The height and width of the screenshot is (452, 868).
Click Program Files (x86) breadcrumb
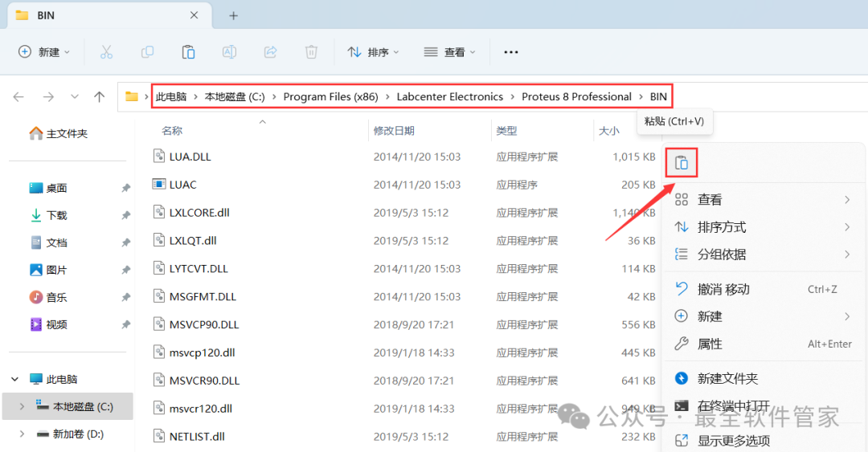(x=330, y=97)
